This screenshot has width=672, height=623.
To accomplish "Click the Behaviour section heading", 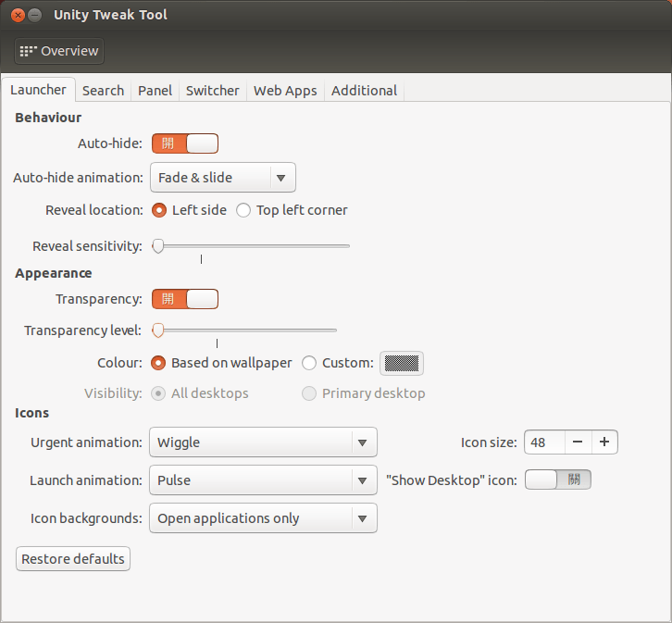I will (48, 118).
